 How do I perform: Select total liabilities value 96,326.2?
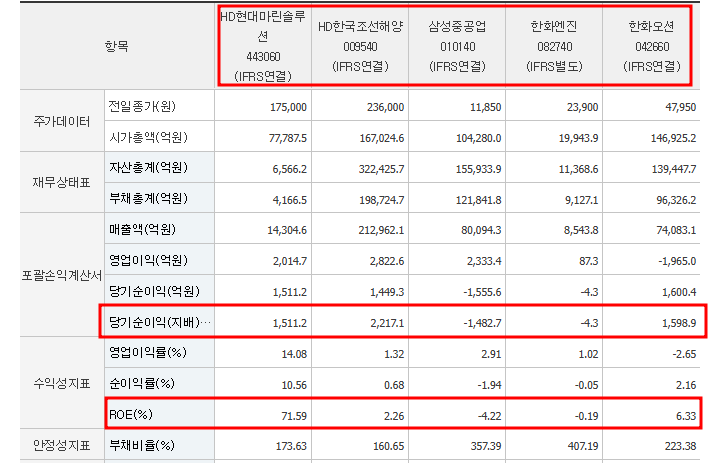click(x=676, y=200)
